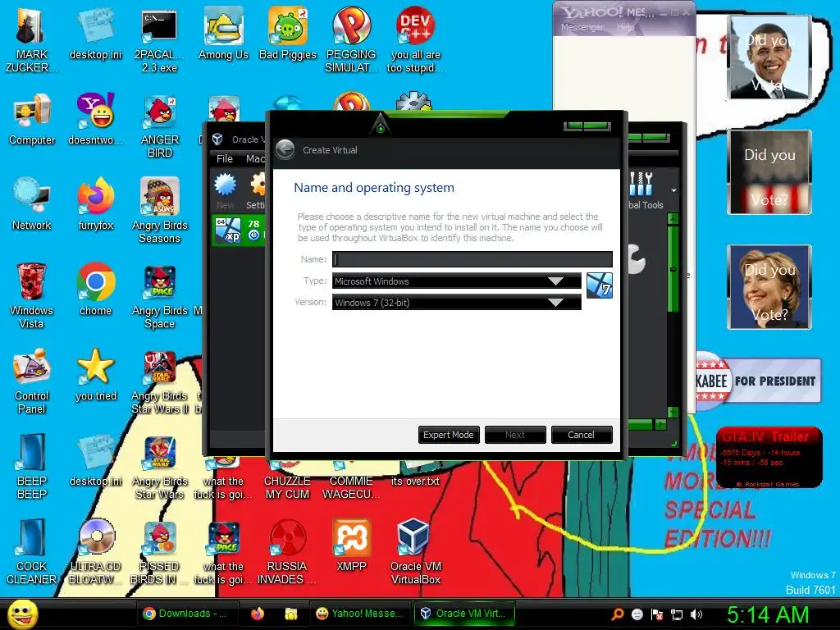
Task: Select the 2PACAL 2.3.exe desktop icon
Action: point(159,40)
